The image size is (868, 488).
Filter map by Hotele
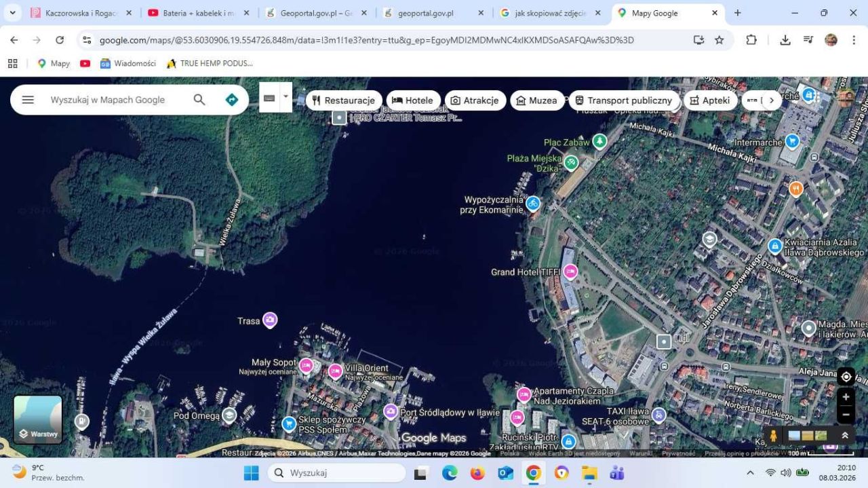click(x=413, y=100)
